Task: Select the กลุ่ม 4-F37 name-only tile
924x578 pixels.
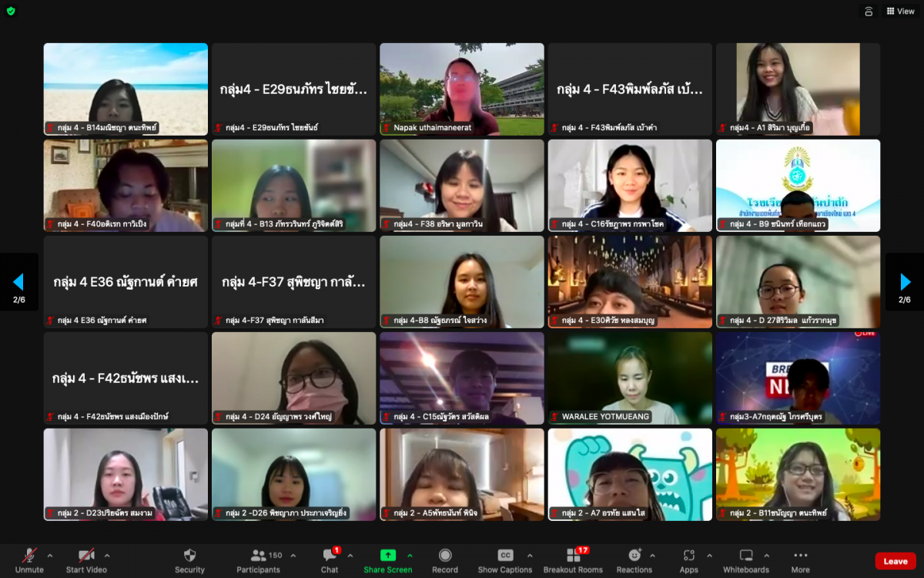Action: tap(294, 282)
